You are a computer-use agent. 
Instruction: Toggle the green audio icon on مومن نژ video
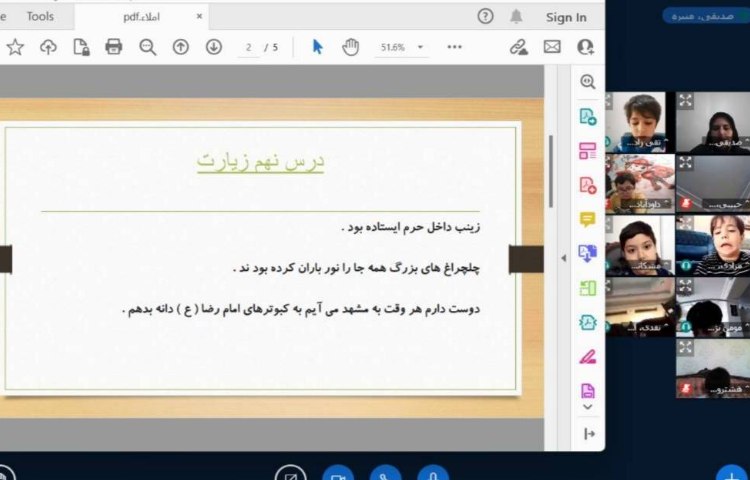click(x=685, y=327)
